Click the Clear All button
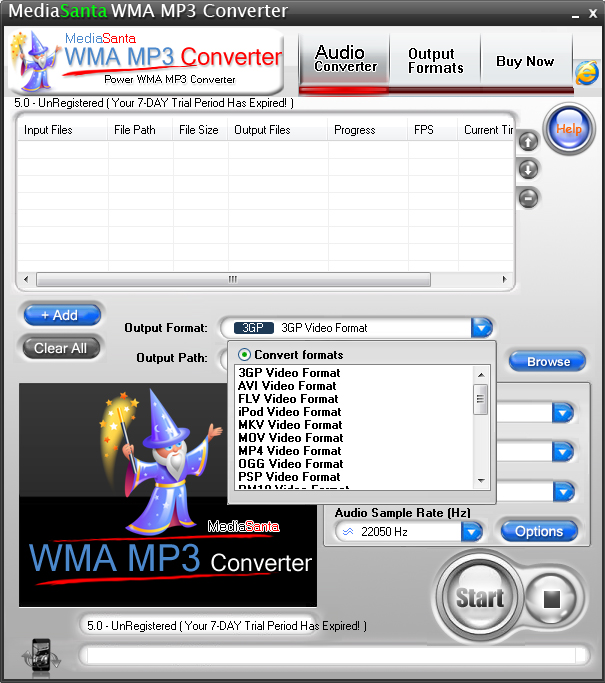This screenshot has height=683, width=605. point(61,348)
